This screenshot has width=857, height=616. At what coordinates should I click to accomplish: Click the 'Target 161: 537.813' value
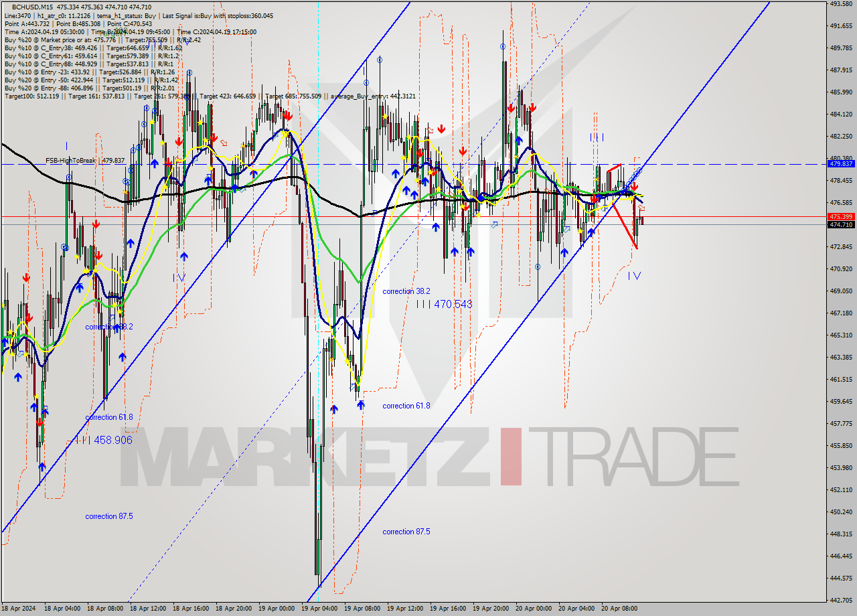[x=96, y=96]
